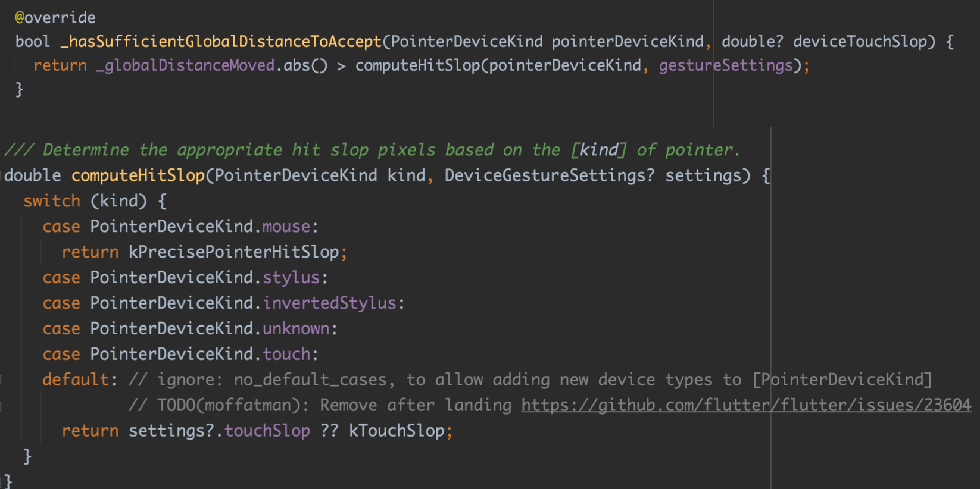Collapse the computeHitSlop fold marker in gutter
The image size is (980, 489).
pos(2,175)
